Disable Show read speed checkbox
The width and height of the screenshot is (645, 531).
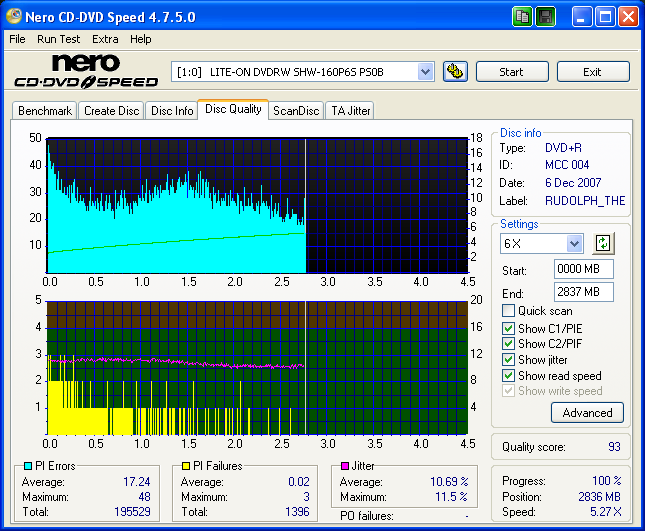[508, 375]
